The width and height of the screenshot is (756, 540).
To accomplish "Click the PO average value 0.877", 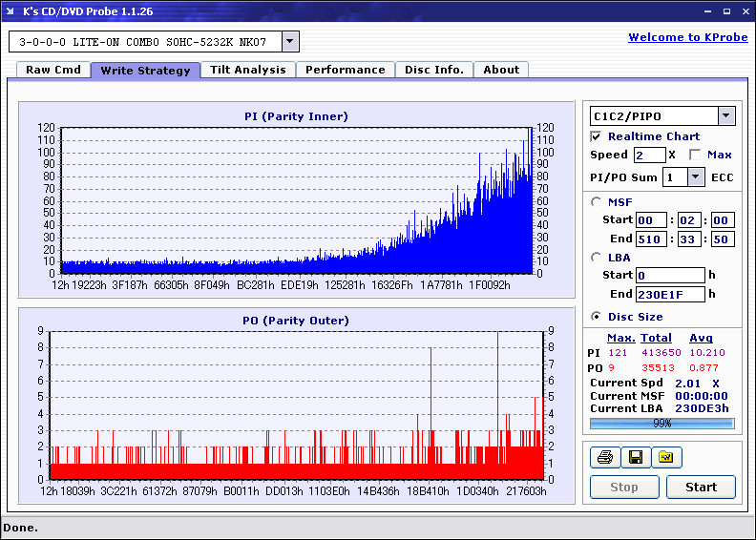I will tap(703, 368).
